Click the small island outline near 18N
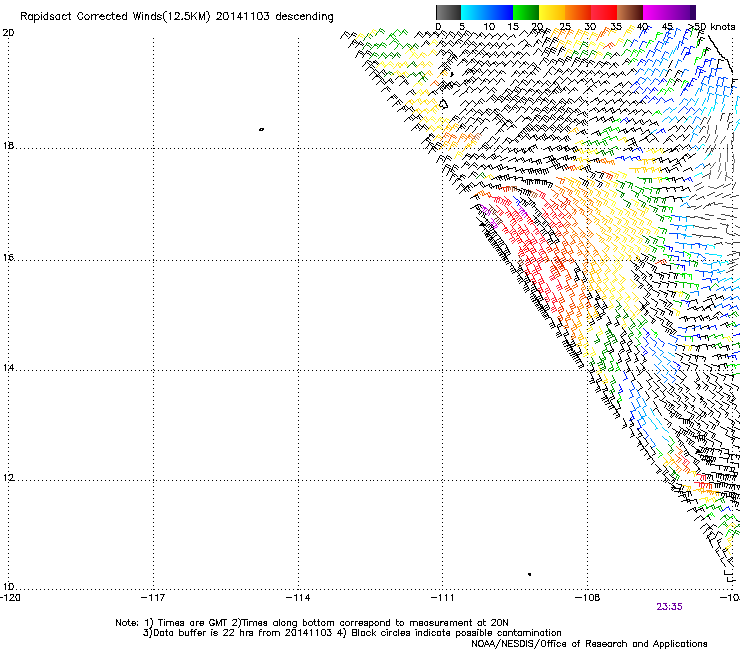This screenshot has height=650, width=740. pos(261,129)
